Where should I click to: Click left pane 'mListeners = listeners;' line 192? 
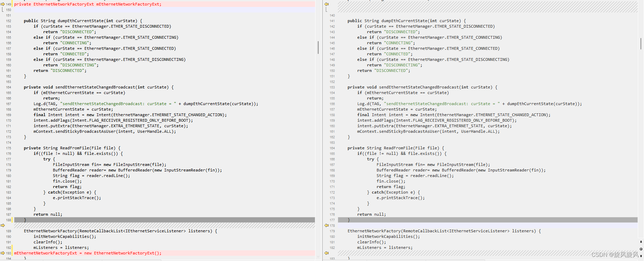click(x=61, y=248)
